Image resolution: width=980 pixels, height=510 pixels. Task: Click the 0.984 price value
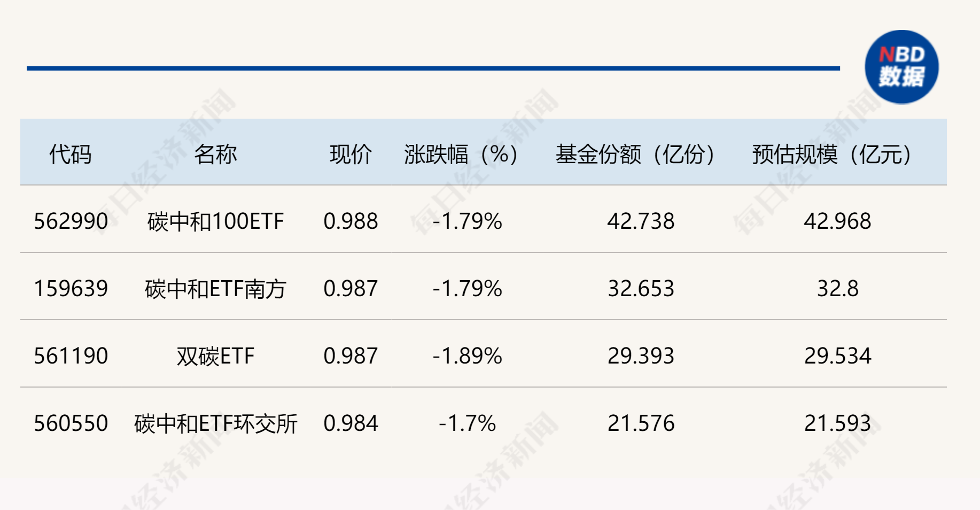click(x=351, y=423)
